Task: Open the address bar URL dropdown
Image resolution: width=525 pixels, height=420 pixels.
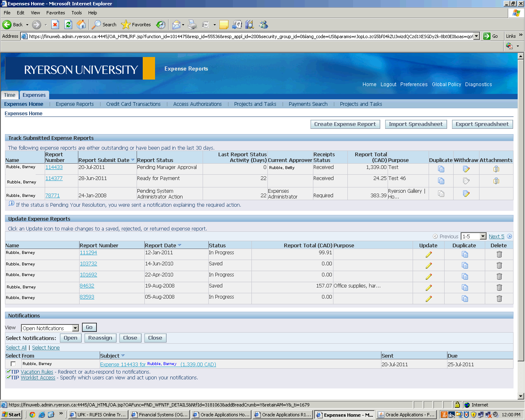Action: tap(476, 36)
